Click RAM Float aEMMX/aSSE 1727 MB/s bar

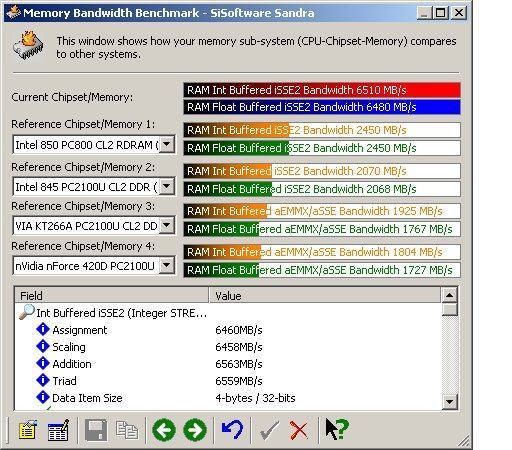[x=322, y=270]
